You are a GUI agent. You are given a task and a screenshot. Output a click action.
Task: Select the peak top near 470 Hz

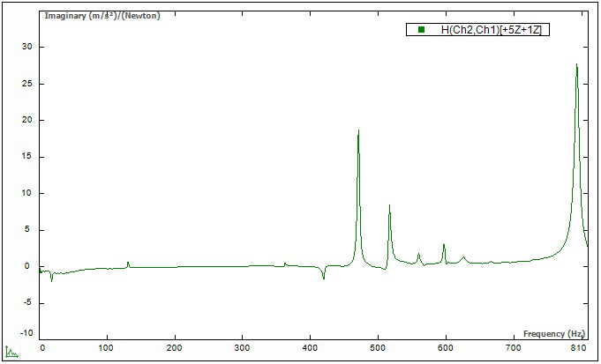tap(358, 130)
